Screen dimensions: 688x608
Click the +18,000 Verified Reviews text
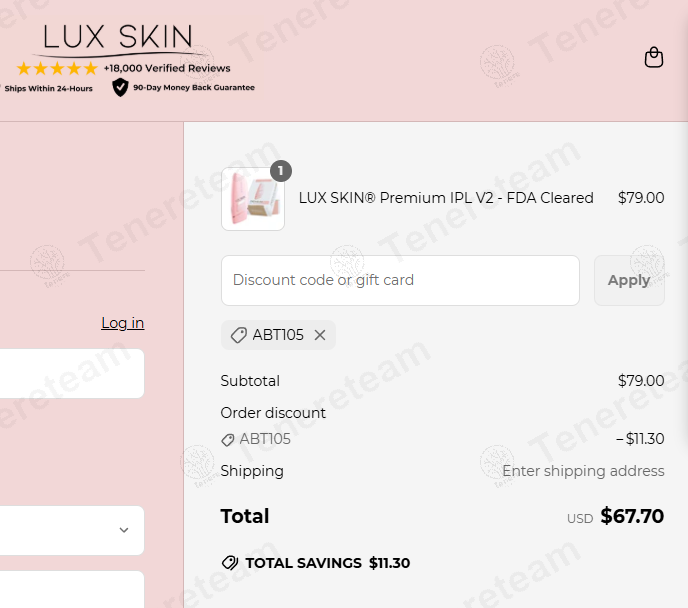[x=167, y=68]
